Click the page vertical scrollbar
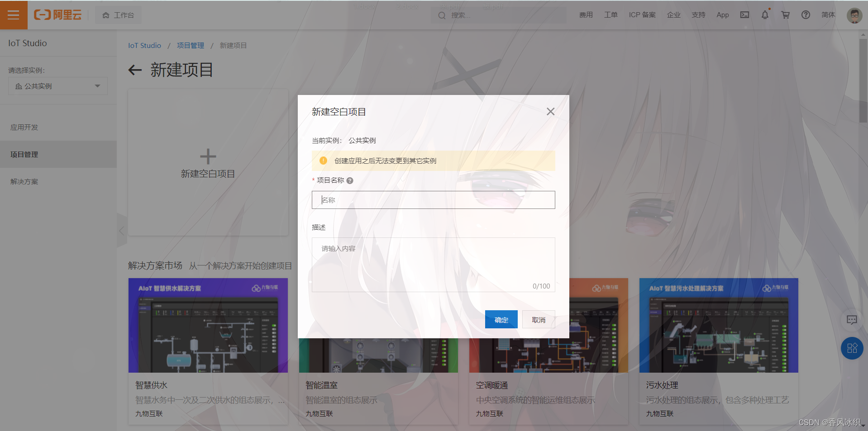 tap(863, 81)
